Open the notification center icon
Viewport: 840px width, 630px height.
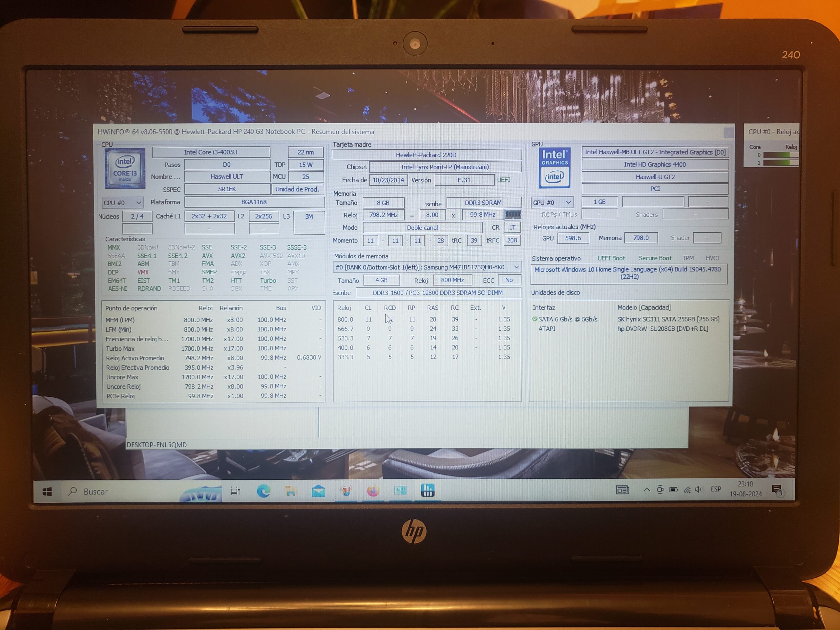pyautogui.click(x=777, y=490)
